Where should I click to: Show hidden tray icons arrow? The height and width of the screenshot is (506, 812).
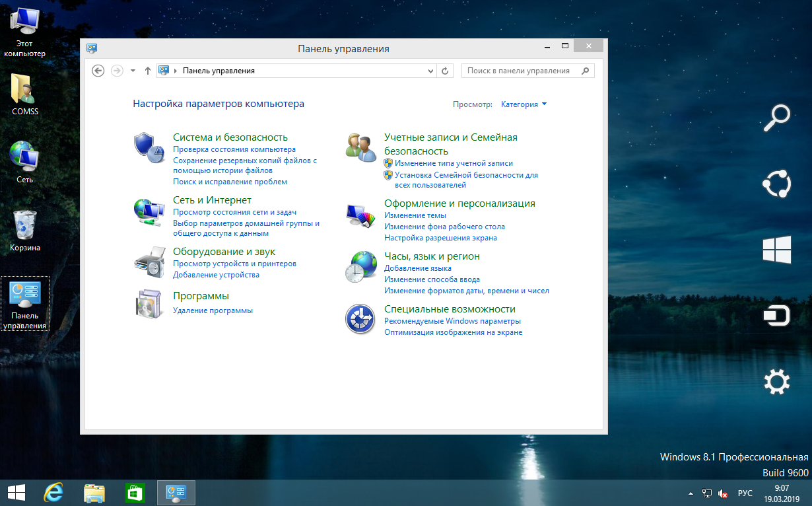pyautogui.click(x=691, y=493)
